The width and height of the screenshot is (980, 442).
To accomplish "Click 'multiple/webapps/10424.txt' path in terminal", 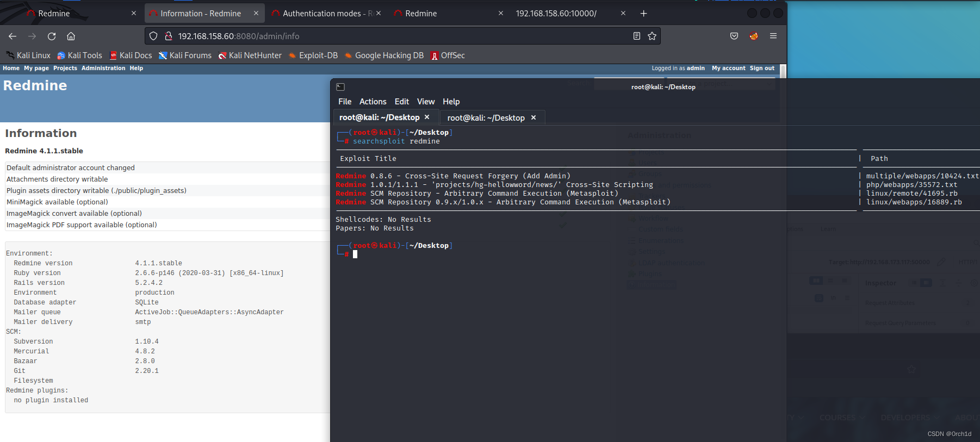I will [922, 176].
